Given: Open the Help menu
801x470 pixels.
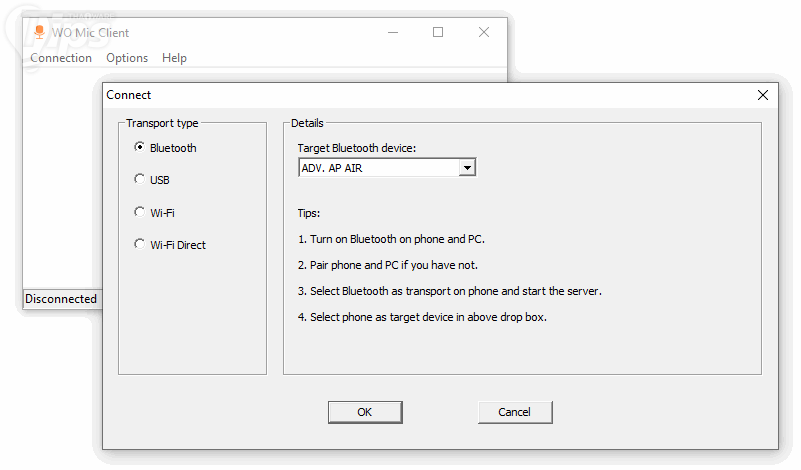Looking at the screenshot, I should (x=174, y=58).
